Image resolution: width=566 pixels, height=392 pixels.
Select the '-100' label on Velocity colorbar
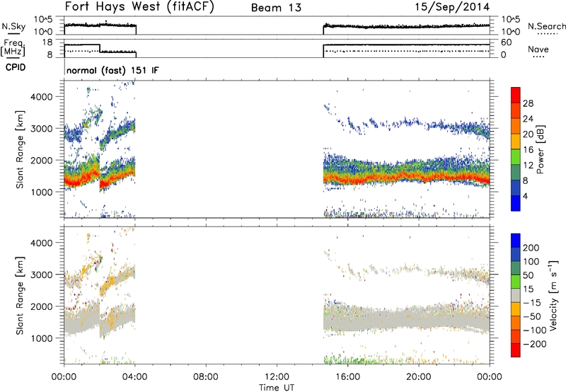pyautogui.click(x=534, y=330)
